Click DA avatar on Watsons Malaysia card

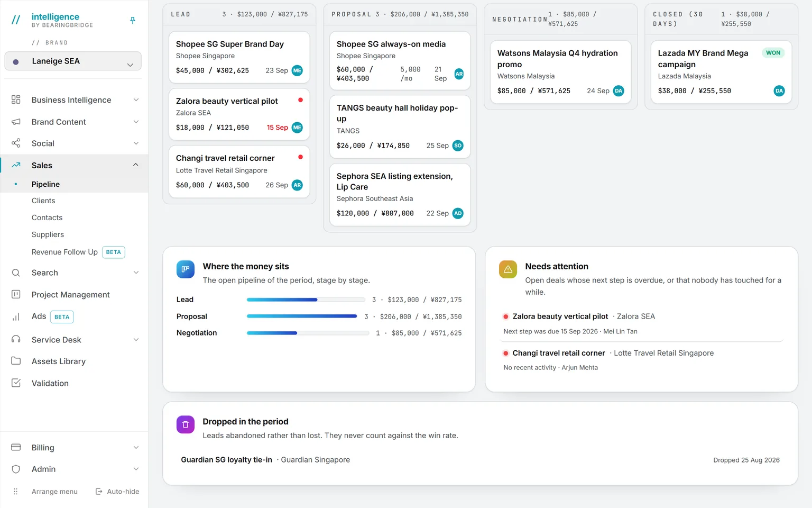click(x=619, y=91)
